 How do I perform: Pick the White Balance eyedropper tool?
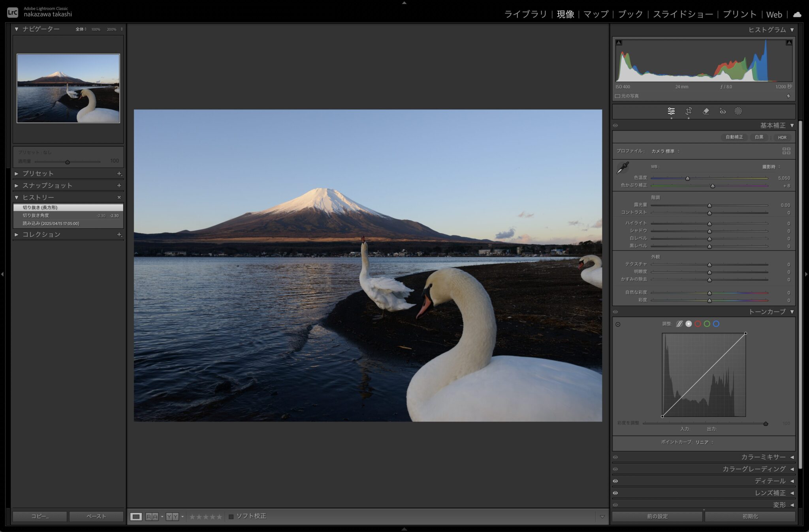coord(623,168)
